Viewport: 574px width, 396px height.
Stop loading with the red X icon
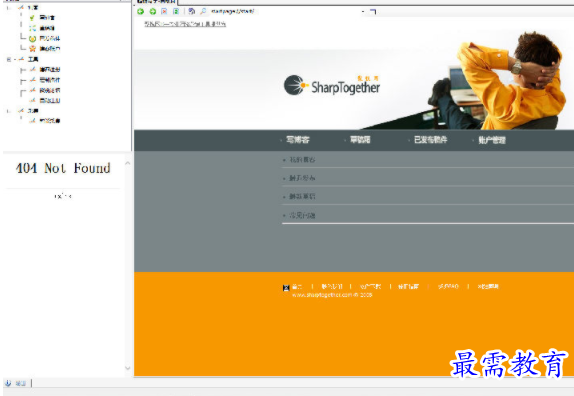pyautogui.click(x=164, y=11)
